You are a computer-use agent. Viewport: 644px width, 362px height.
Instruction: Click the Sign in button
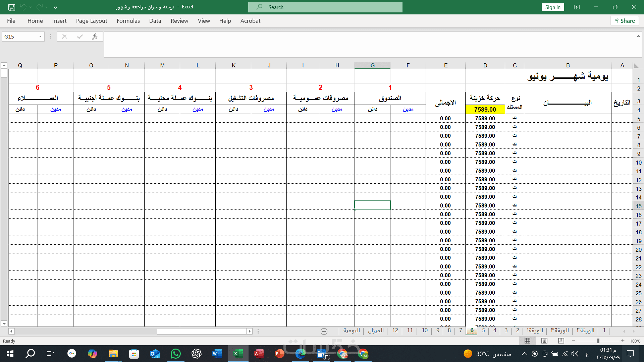552,7
